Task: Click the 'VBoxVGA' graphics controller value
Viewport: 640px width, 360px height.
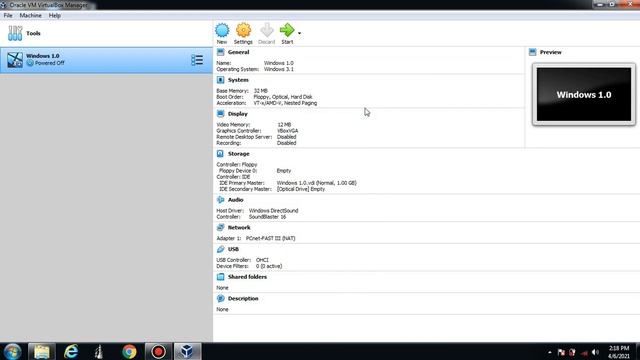Action: click(287, 131)
